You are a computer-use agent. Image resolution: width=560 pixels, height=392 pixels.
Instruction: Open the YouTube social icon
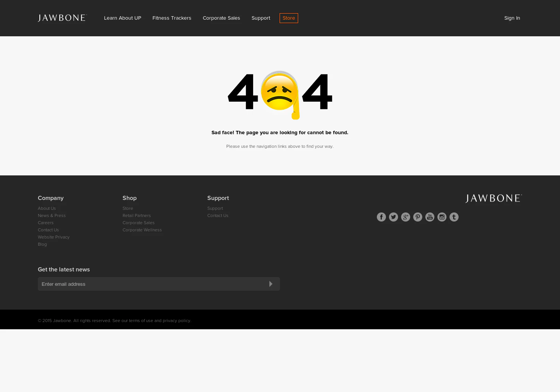[x=430, y=217]
